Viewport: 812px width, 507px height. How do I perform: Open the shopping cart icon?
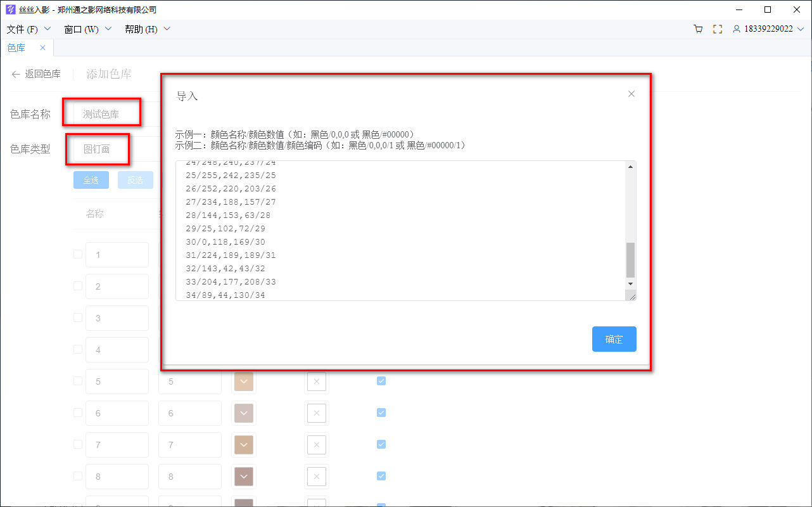pos(698,29)
